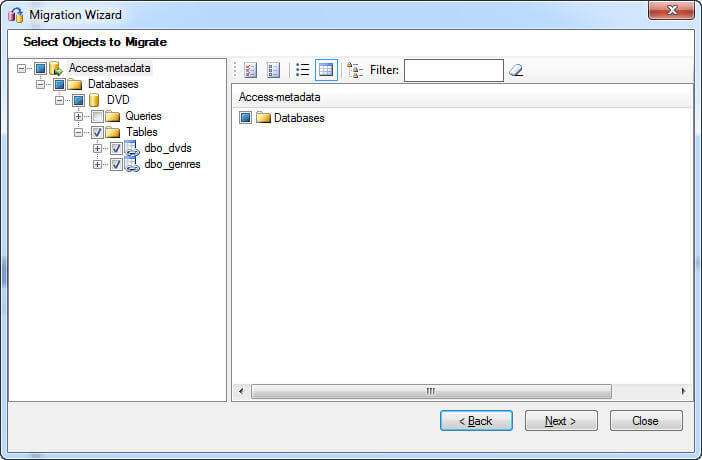Uncheck the dbo_dvds checkbox
This screenshot has width=702, height=460.
(x=116, y=148)
